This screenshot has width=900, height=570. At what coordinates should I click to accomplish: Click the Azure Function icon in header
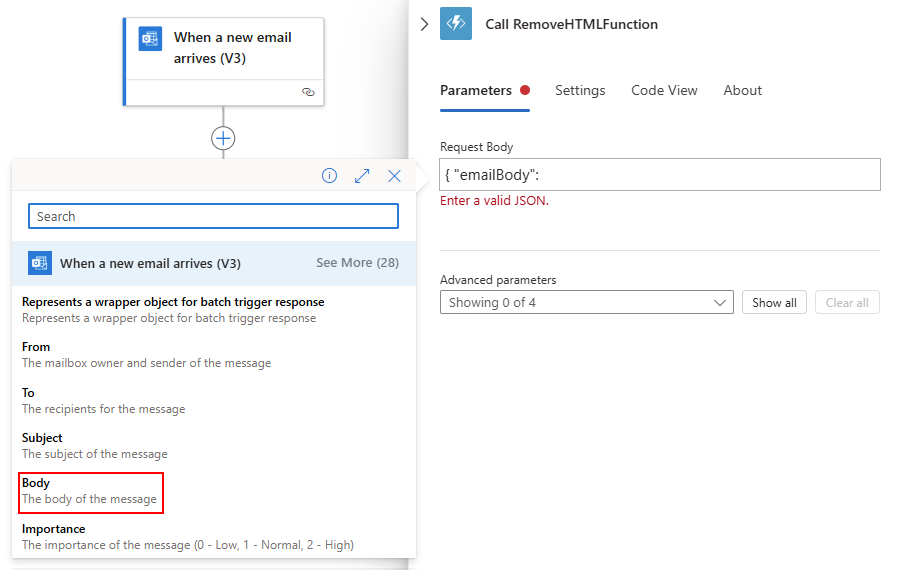pos(456,24)
